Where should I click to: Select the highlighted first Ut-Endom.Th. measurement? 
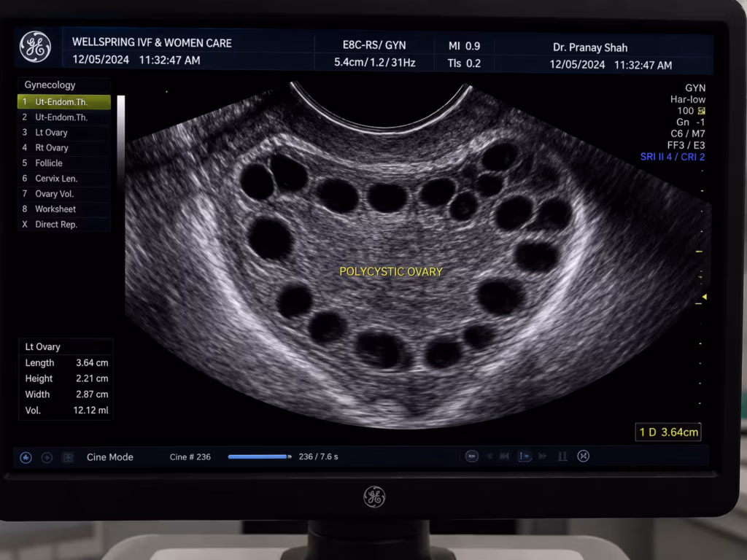(x=64, y=102)
